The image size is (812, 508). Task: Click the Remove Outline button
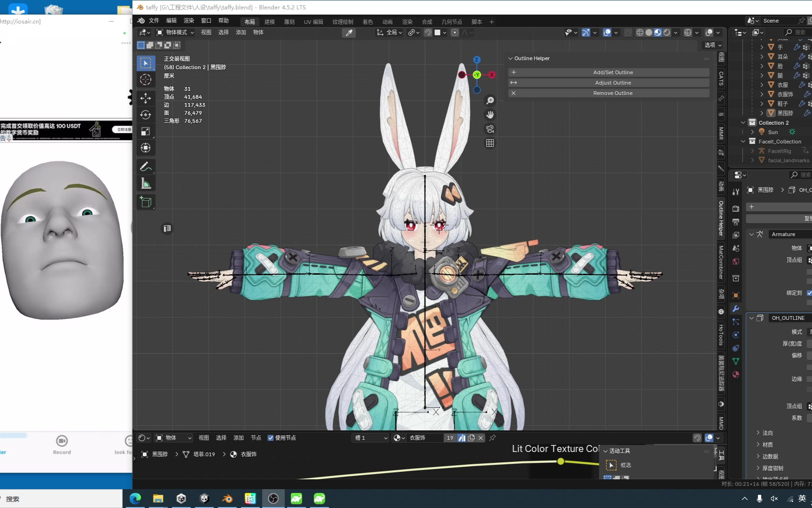click(609, 93)
